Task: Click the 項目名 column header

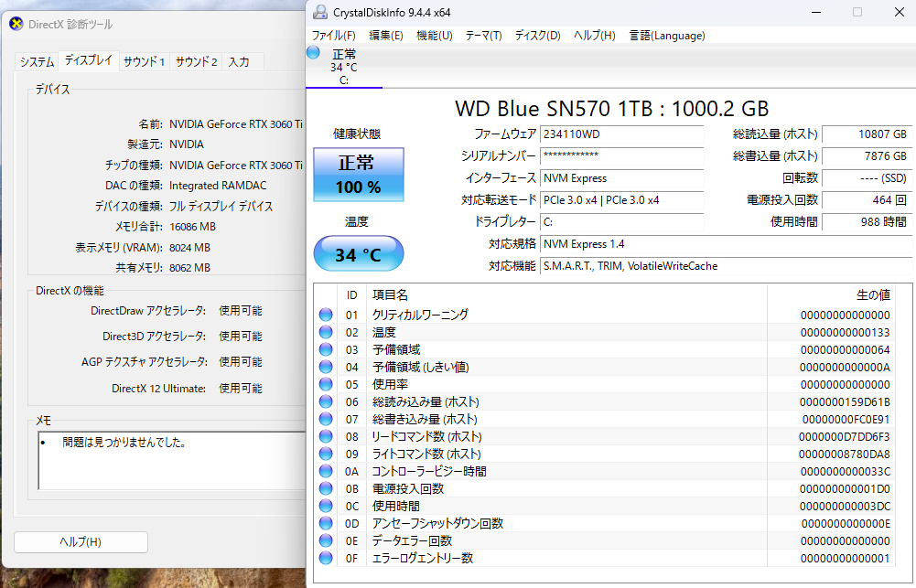Action: point(566,294)
